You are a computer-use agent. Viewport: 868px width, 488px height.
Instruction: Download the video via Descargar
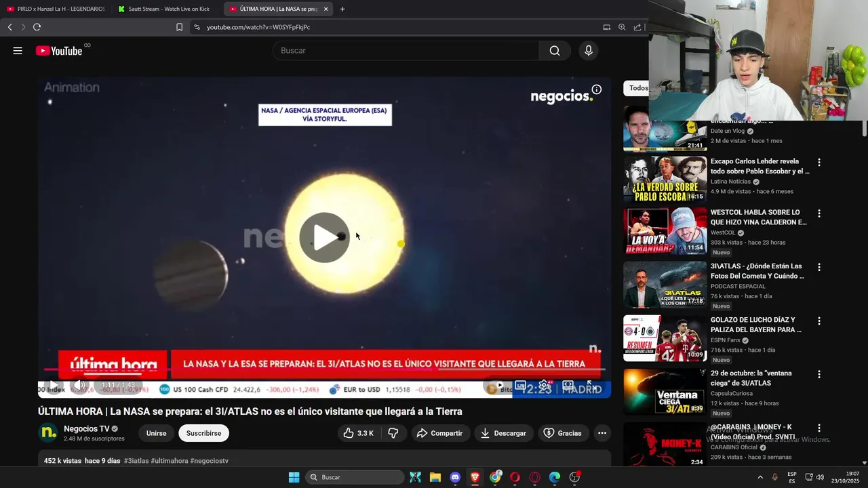503,433
